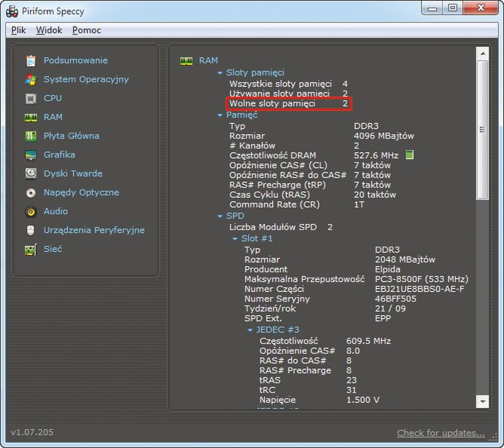Click the Elpida producer value
This screenshot has height=448, width=504.
pos(387,269)
